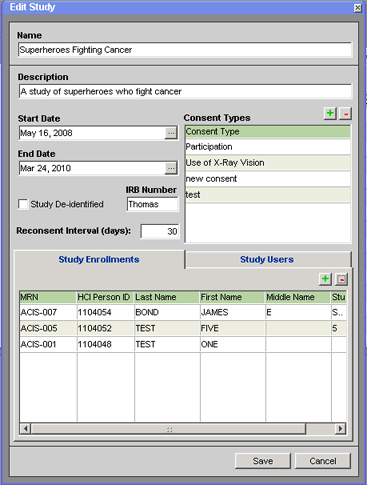
Task: Click scroll right arrow of enrollments table
Action: coord(340,428)
